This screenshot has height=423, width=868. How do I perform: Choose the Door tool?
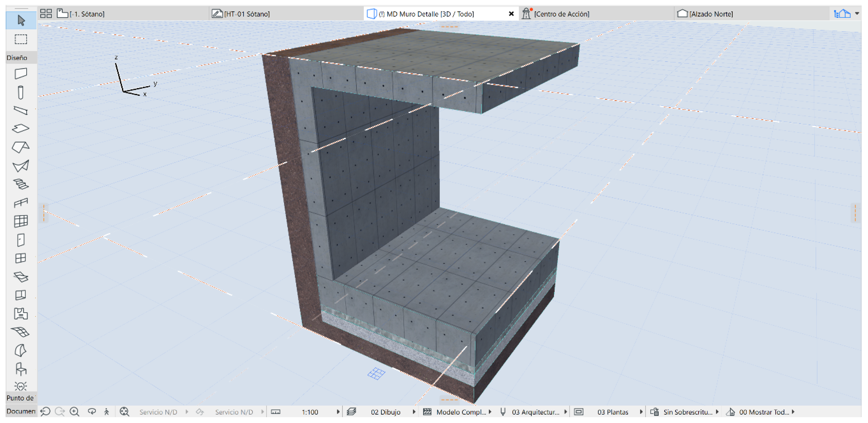click(21, 240)
